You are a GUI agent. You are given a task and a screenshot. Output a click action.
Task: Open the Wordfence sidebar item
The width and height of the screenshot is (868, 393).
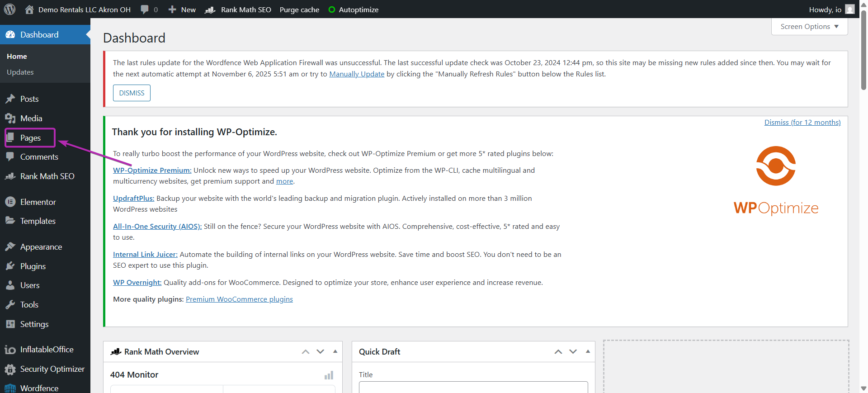click(39, 388)
